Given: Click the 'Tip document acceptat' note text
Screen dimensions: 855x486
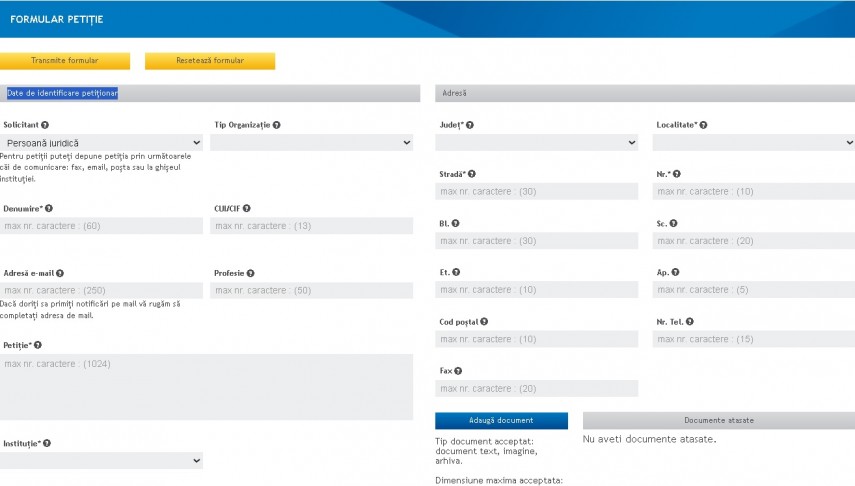Looking at the screenshot, I should tap(486, 451).
